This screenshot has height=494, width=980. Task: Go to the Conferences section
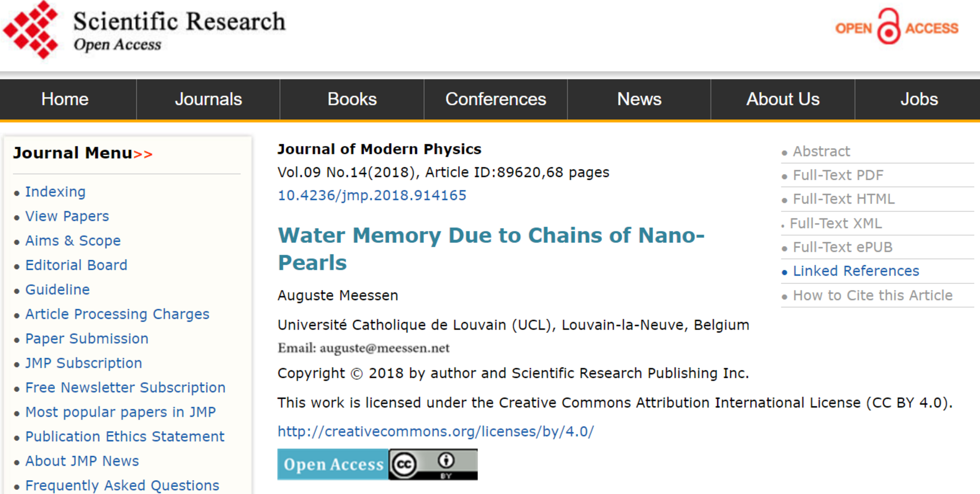pyautogui.click(x=495, y=99)
